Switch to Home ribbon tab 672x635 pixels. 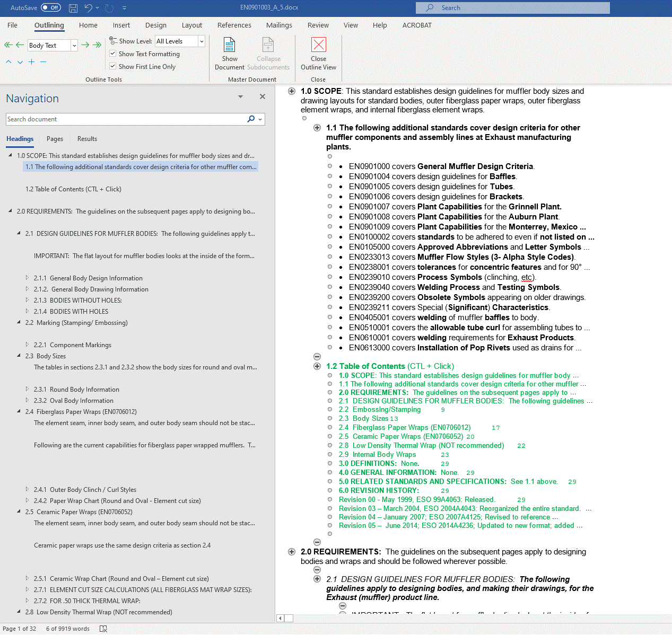coord(88,25)
